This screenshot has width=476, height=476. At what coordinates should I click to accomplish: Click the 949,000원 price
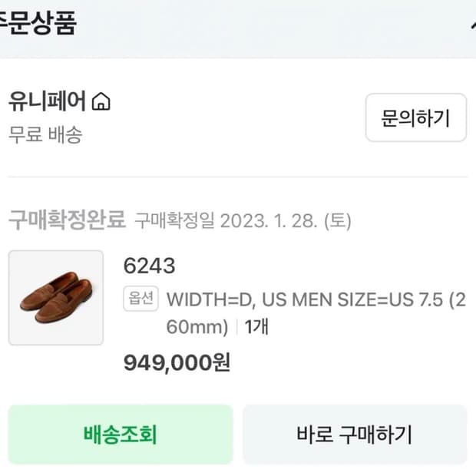[177, 362]
